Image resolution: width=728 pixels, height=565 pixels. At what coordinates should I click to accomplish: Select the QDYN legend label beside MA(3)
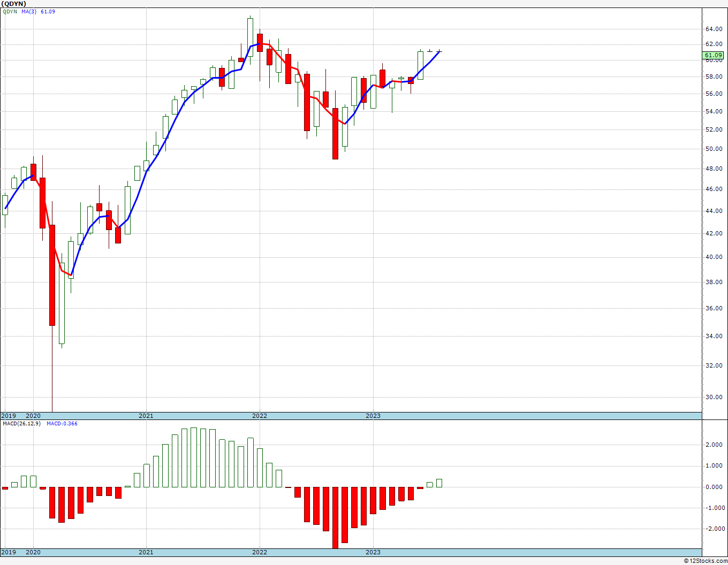pyautogui.click(x=10, y=11)
